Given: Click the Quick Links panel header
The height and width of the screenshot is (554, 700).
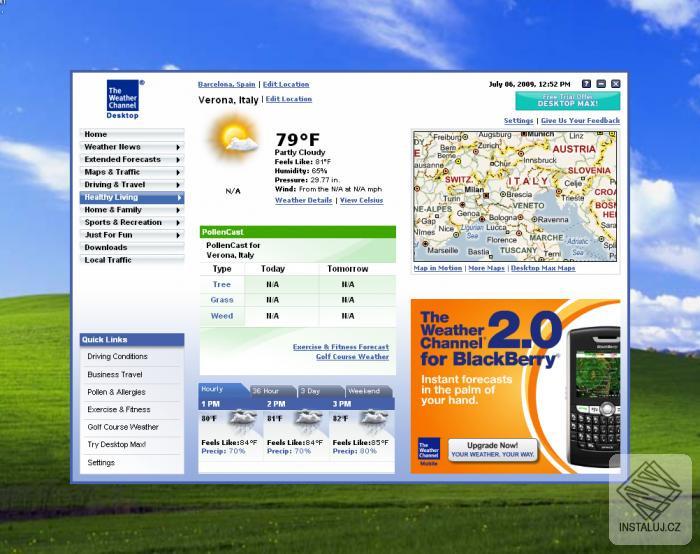Looking at the screenshot, I should (x=132, y=340).
